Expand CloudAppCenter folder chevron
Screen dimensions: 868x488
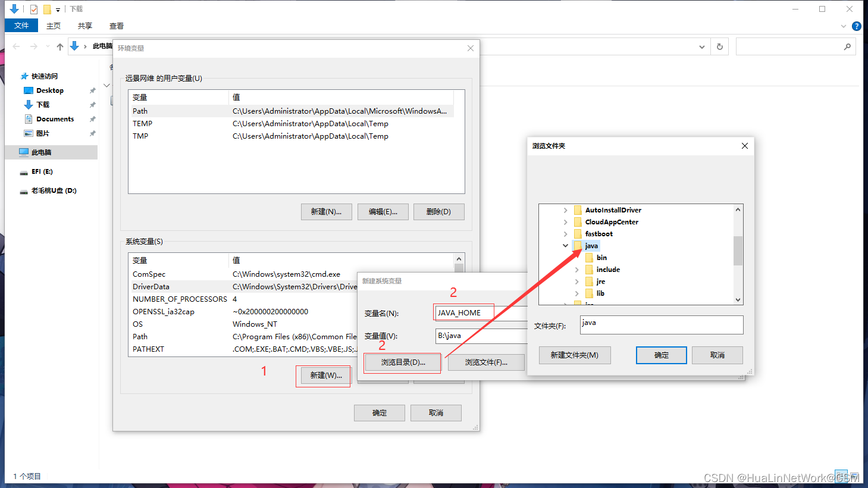click(x=565, y=222)
